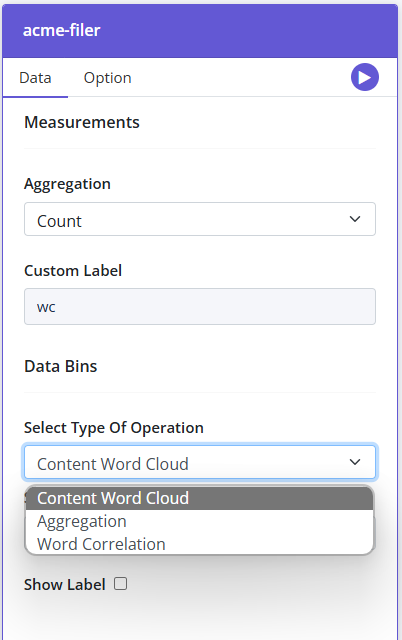Click the Measurements section heading
The image size is (402, 640).
[x=82, y=122]
